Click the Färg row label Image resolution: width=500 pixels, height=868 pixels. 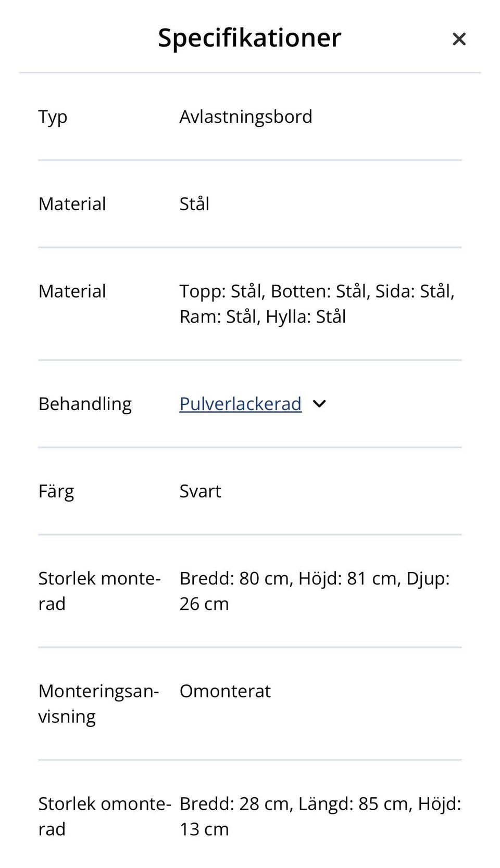[x=56, y=492]
